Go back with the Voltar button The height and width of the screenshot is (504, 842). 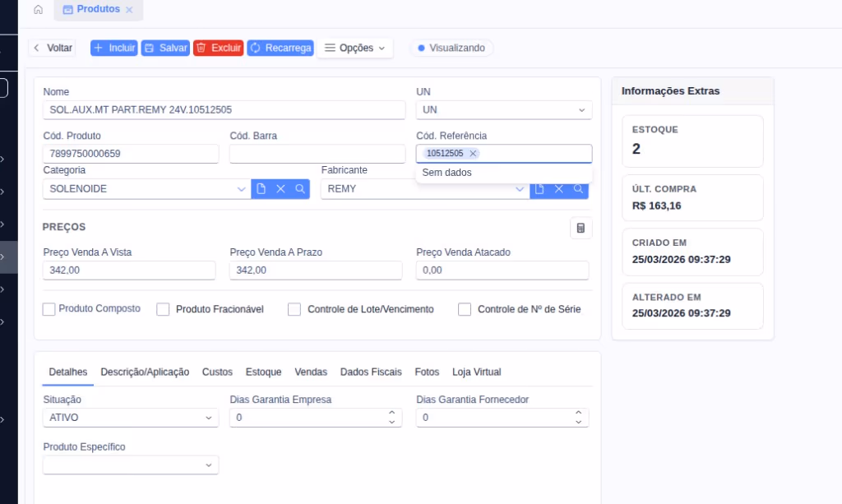[x=52, y=48]
